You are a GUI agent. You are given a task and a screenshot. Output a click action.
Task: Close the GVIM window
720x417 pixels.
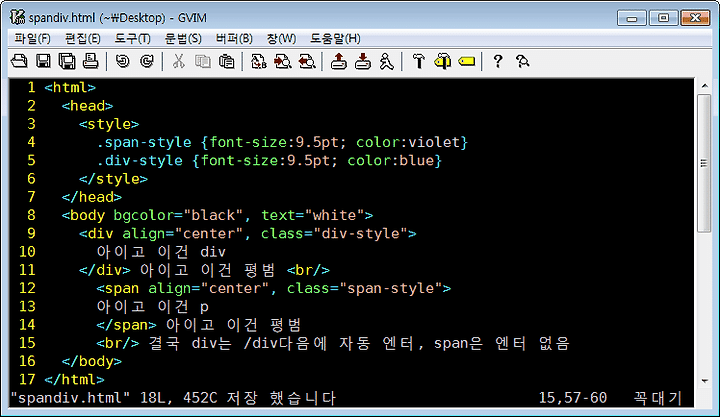[695, 18]
